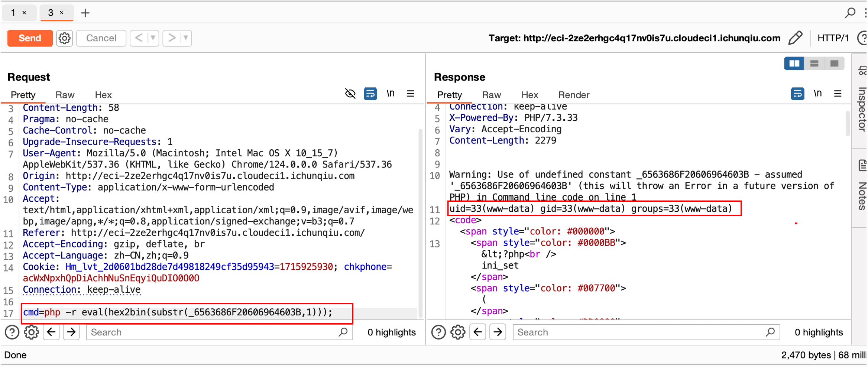Open Request panel hamburger menu

[411, 94]
